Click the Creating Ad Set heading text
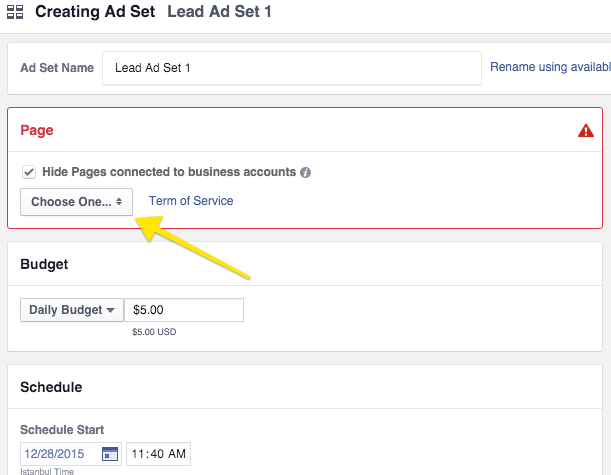611x475 pixels. [95, 12]
